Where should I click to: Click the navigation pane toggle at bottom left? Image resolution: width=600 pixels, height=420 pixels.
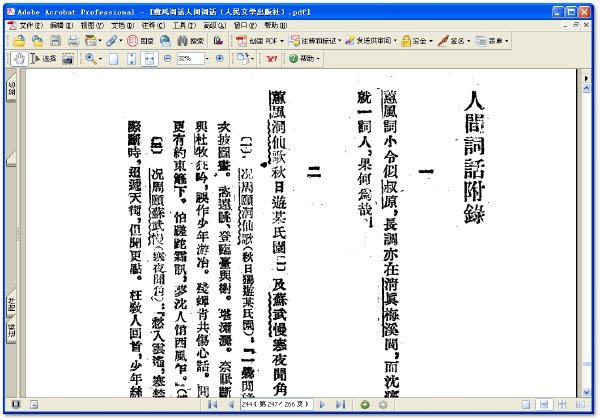[x=34, y=404]
